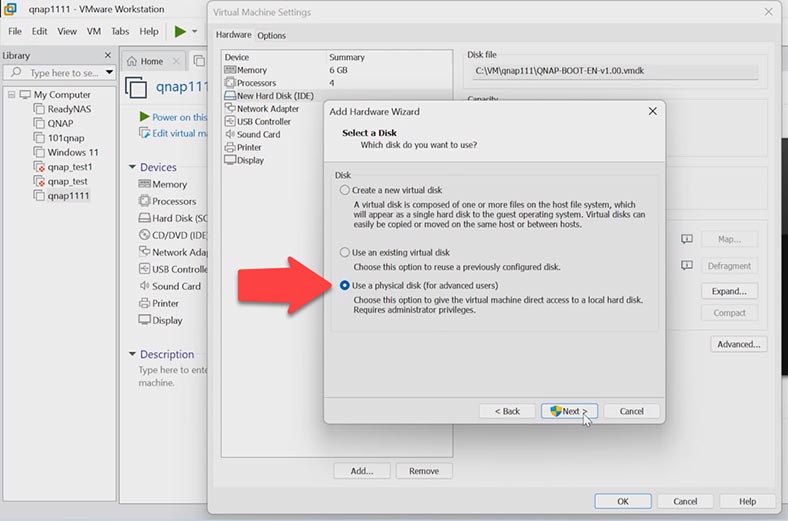The width and height of the screenshot is (788, 521).
Task: Click the VMware power on play icon
Action: click(180, 32)
